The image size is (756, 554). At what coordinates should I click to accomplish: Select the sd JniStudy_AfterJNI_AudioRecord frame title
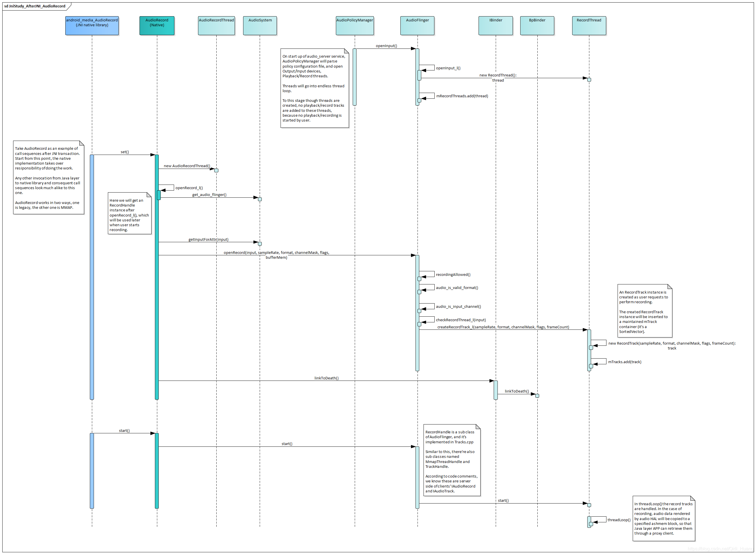pos(35,6)
